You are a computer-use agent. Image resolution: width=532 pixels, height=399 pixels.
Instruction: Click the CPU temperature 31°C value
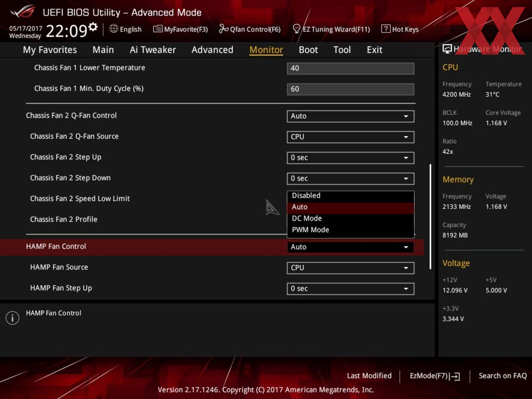492,94
